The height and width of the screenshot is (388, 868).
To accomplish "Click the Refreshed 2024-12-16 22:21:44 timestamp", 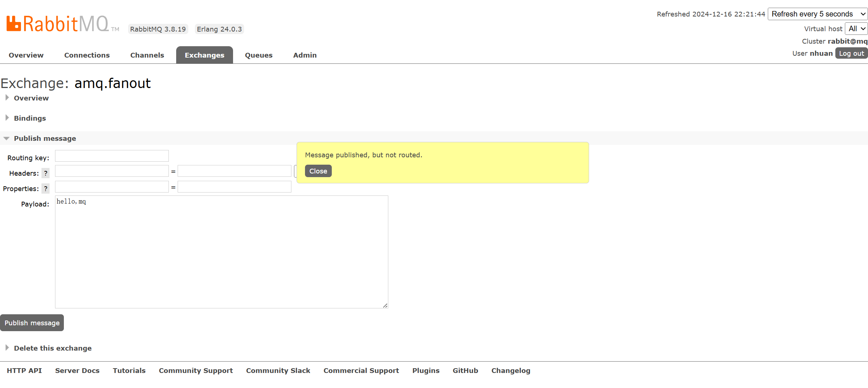I will (x=711, y=14).
